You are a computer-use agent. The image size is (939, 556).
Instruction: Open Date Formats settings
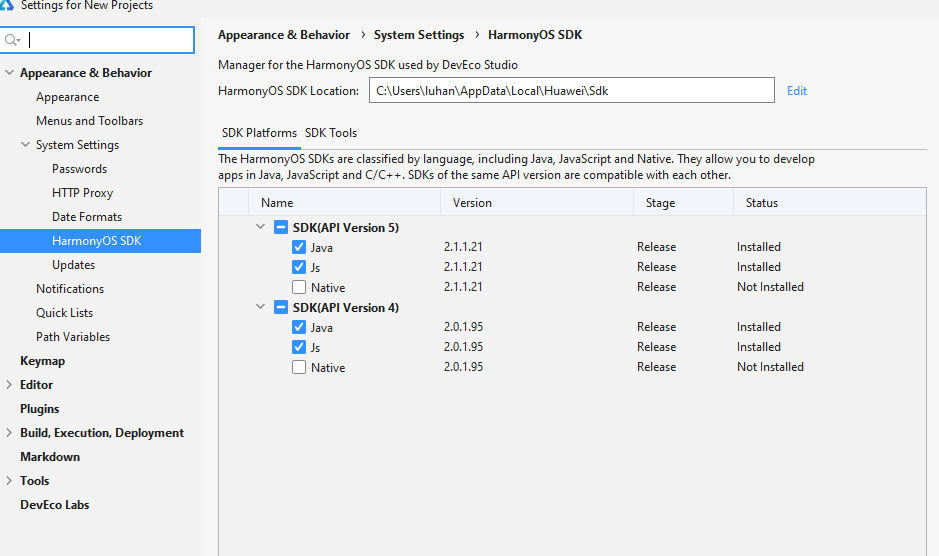coord(87,217)
